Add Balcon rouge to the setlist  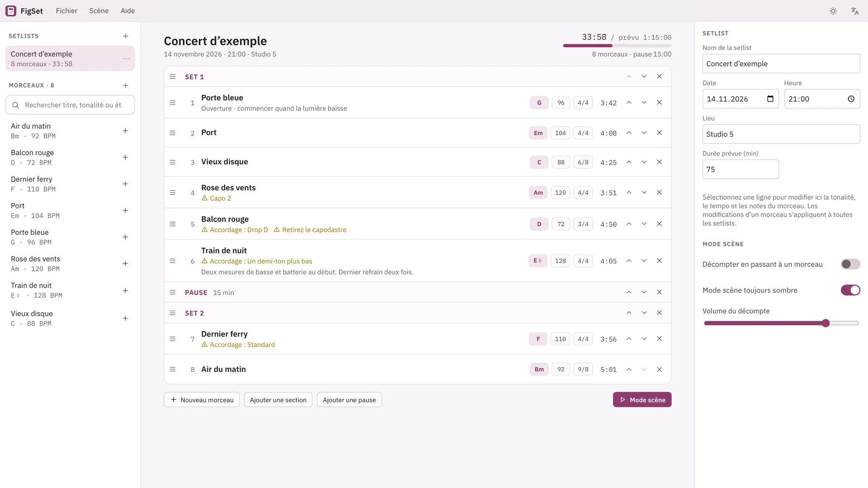[x=125, y=157]
